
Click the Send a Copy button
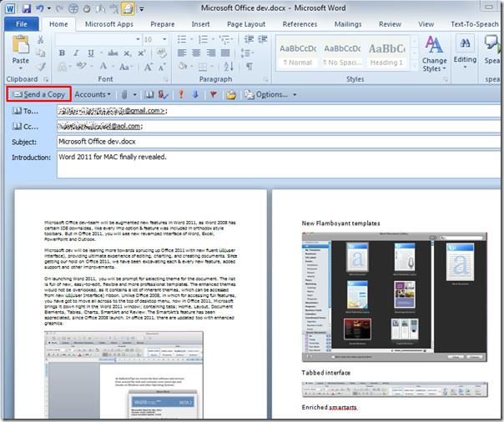(37, 94)
